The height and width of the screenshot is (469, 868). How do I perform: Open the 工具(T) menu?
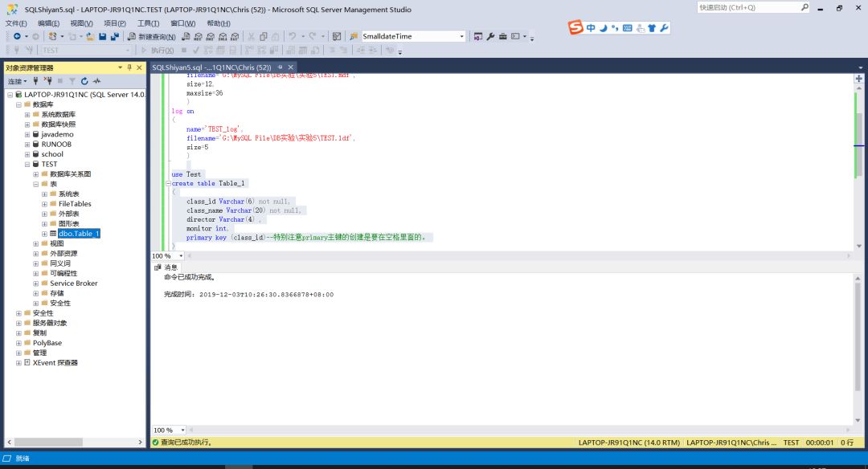[x=148, y=23]
